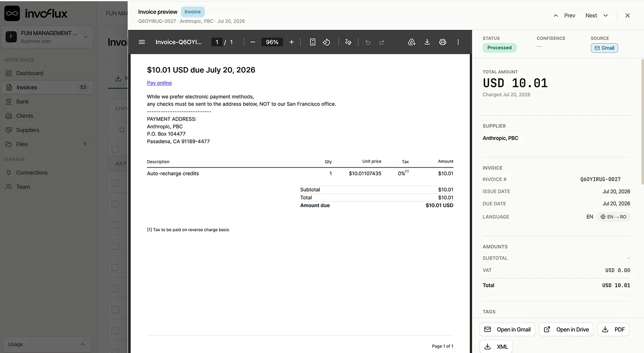Click the Gmail source badge
The width and height of the screenshot is (644, 353).
click(604, 48)
